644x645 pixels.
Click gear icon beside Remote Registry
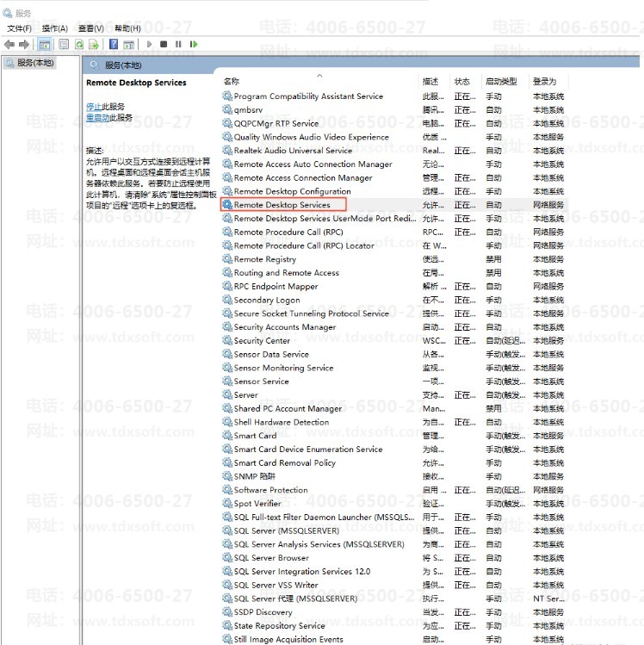227,258
